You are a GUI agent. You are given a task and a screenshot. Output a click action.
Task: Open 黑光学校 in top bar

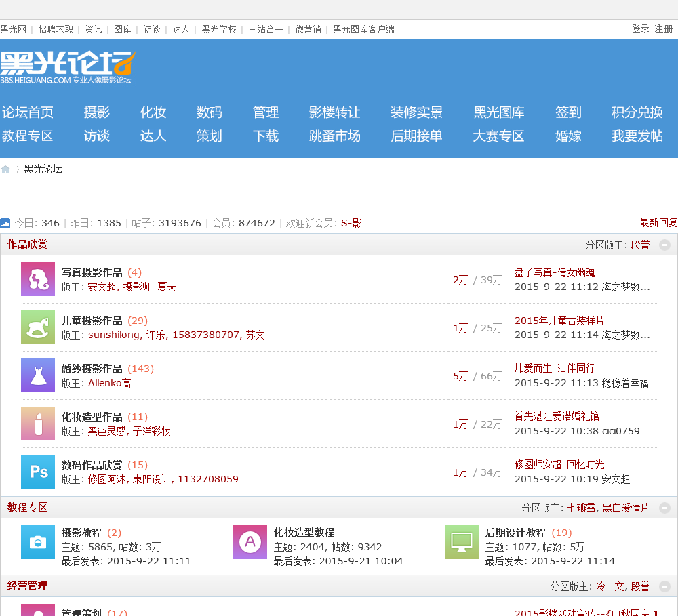coord(219,29)
